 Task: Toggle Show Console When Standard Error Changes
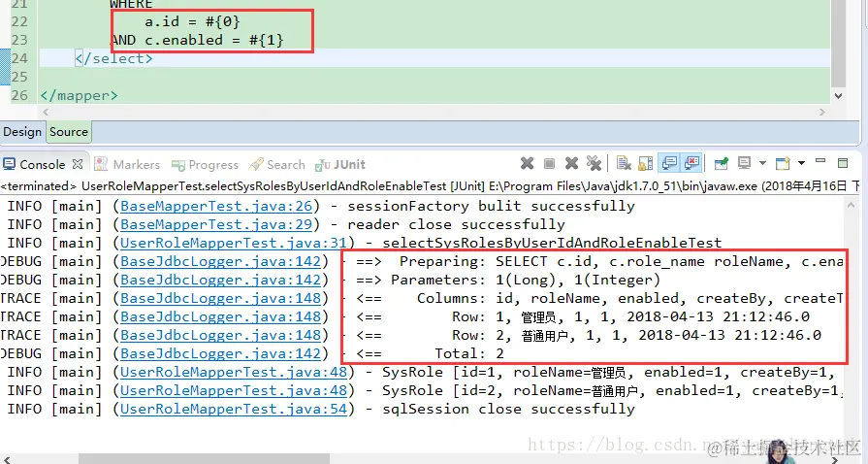pos(691,162)
